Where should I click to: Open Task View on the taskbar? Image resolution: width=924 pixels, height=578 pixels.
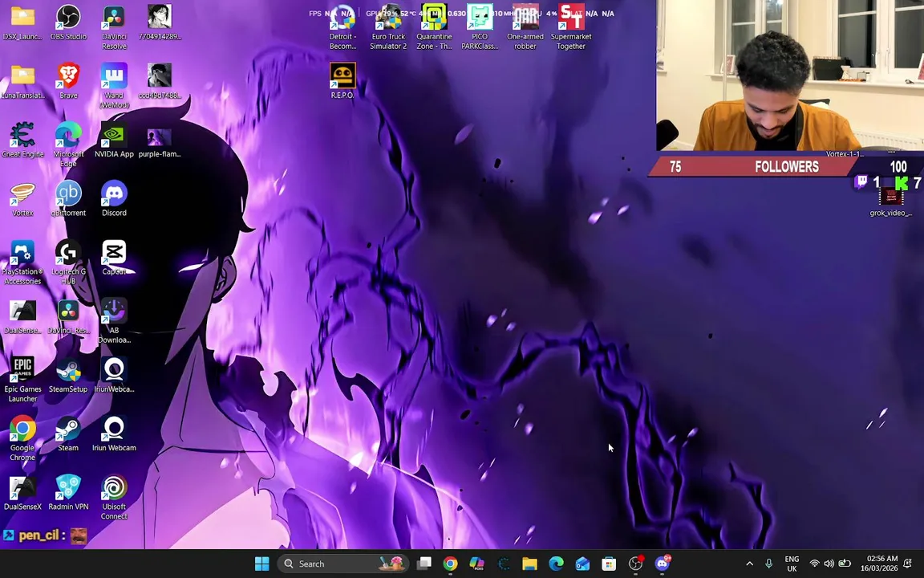click(424, 564)
